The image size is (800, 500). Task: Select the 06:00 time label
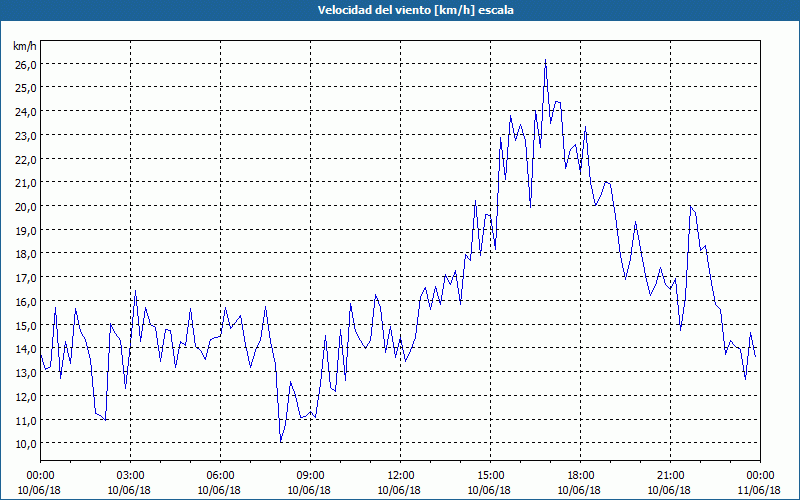[x=220, y=476]
